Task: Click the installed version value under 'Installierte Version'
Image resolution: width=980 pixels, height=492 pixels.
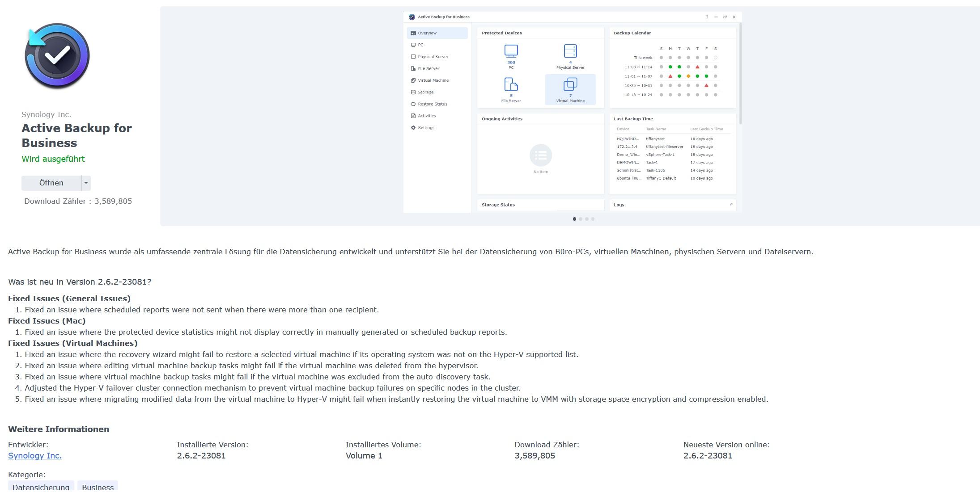Action: [x=201, y=456]
